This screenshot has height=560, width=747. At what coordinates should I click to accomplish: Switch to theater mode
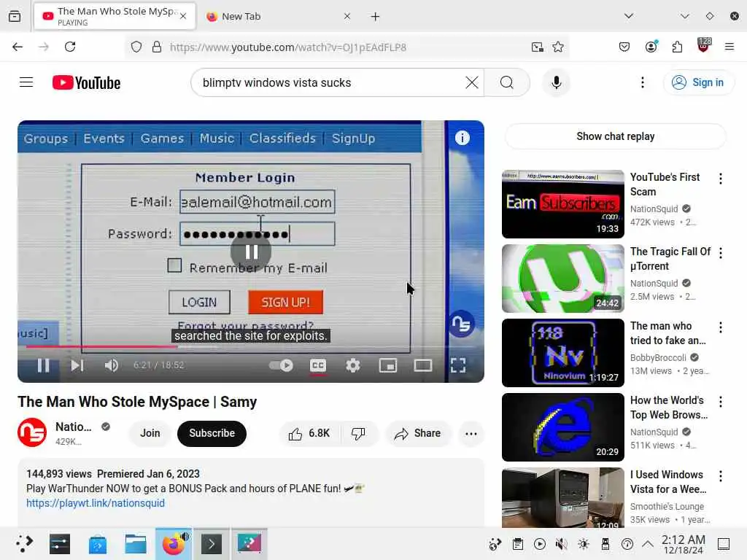pos(422,365)
